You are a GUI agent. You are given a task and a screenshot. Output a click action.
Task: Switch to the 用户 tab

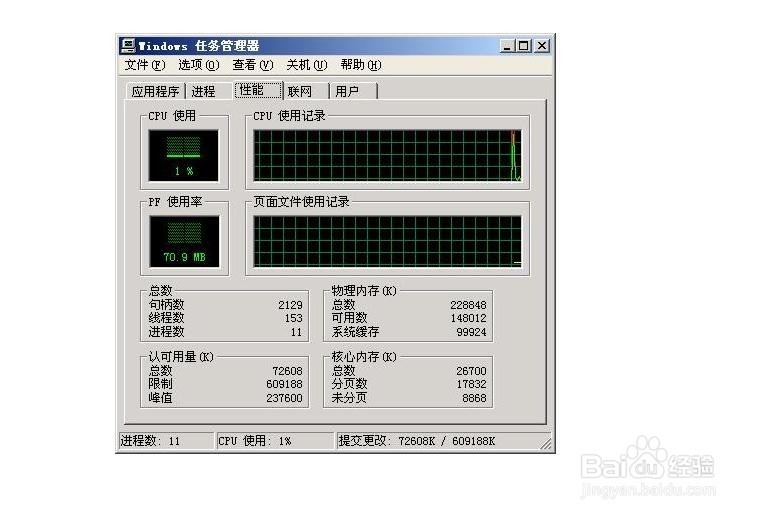(x=353, y=91)
